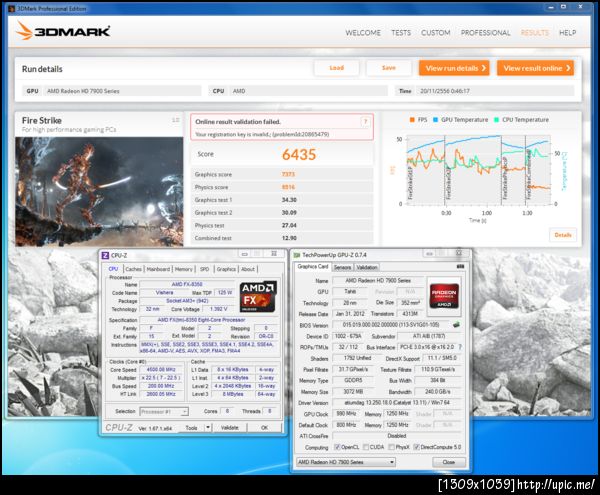Click the CPU name AMD FX-8350 field
Viewport: 600px width, 495px height.
click(x=187, y=284)
